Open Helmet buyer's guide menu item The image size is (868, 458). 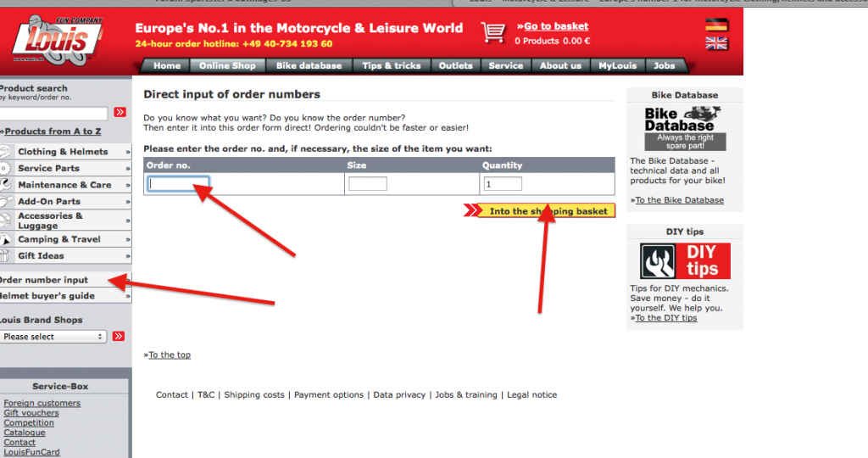65,296
